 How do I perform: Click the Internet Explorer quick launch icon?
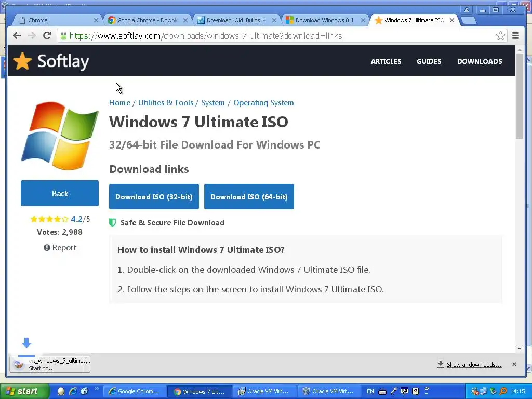coord(73,391)
